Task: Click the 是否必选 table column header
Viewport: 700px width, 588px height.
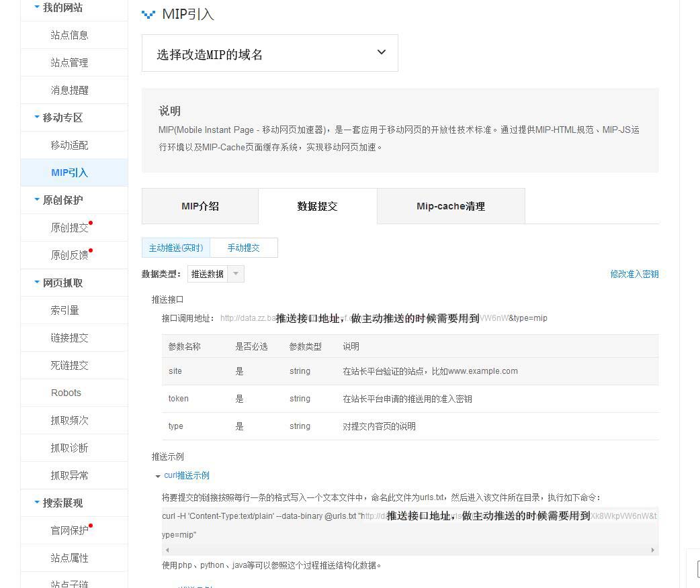Action: coord(251,346)
